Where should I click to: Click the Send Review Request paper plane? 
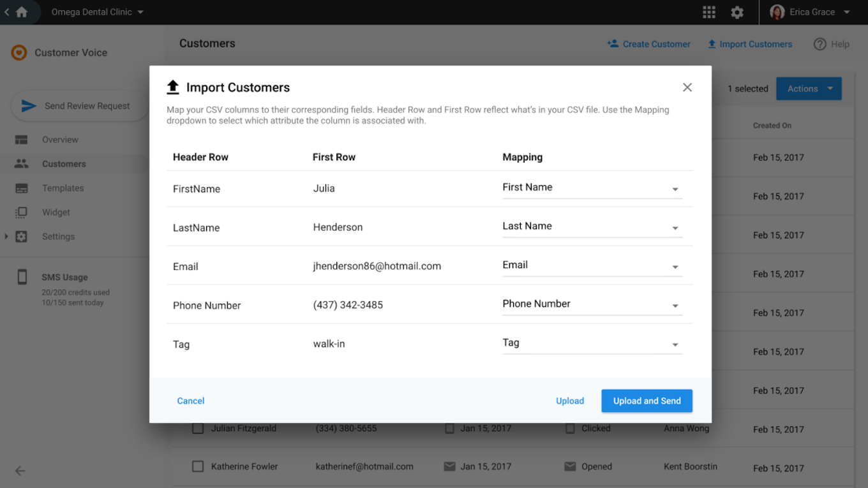coord(29,106)
